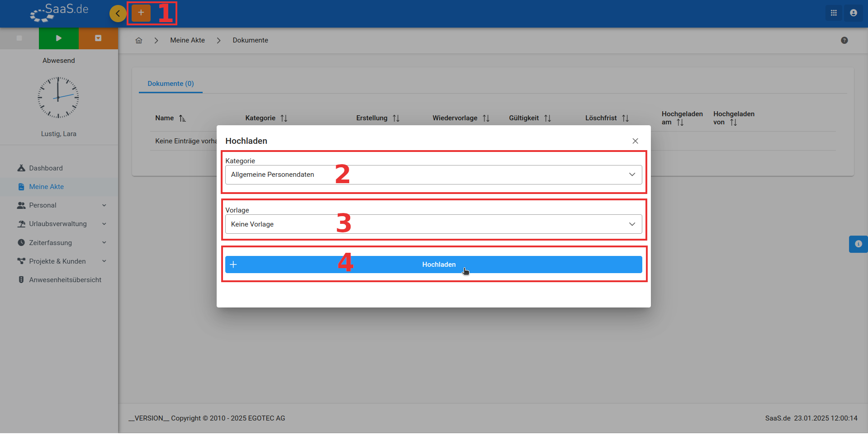The height and width of the screenshot is (435, 868).
Task: Start time tracking with green play button
Action: [x=59, y=38]
